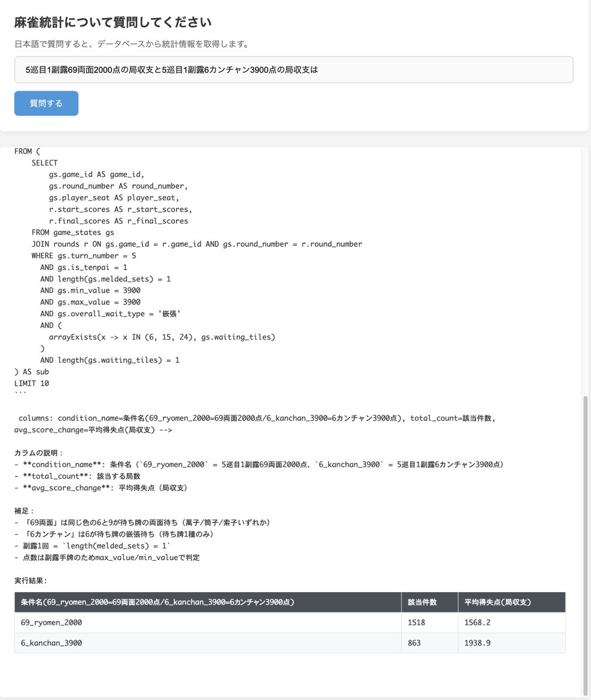The width and height of the screenshot is (591, 700).
Task: Click the length(gs.waiting_tiles) = 1 line
Action: pyautogui.click(x=110, y=360)
